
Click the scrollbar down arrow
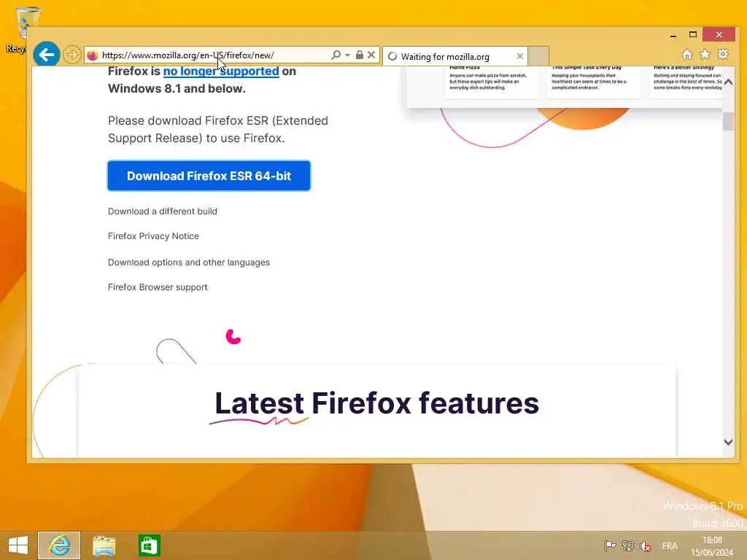[x=728, y=443]
